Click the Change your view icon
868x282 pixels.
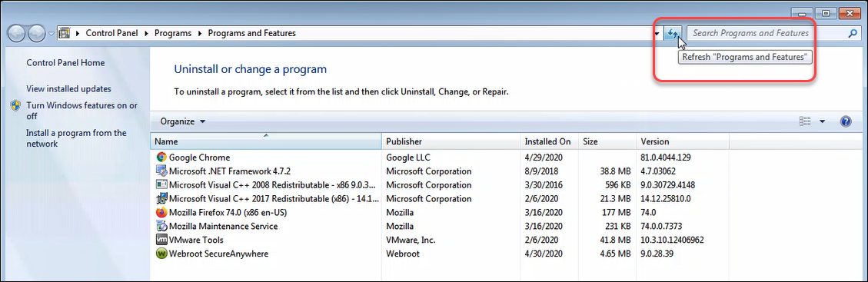pos(805,121)
